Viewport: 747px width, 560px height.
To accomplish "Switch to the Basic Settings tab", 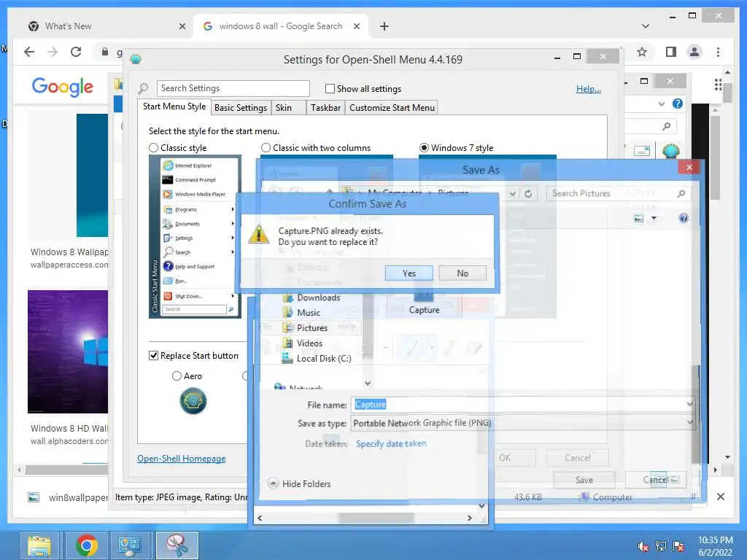I will (241, 108).
